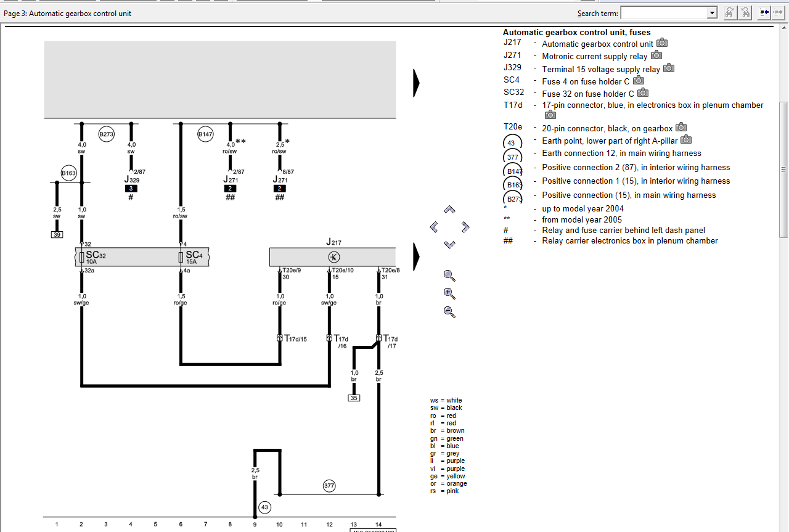Pan diagram up with the up chevron
The width and height of the screenshot is (789, 532).
449,210
